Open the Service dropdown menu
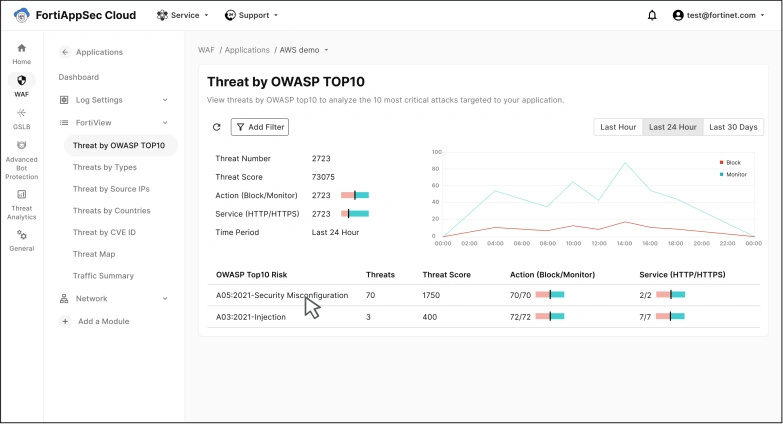Image resolution: width=783 pixels, height=425 pixels. 183,15
